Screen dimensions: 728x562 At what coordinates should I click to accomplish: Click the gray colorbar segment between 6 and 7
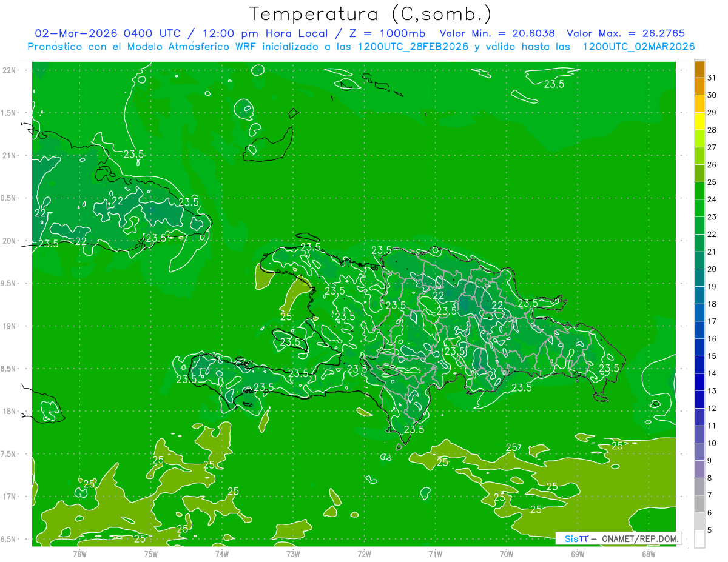699,504
